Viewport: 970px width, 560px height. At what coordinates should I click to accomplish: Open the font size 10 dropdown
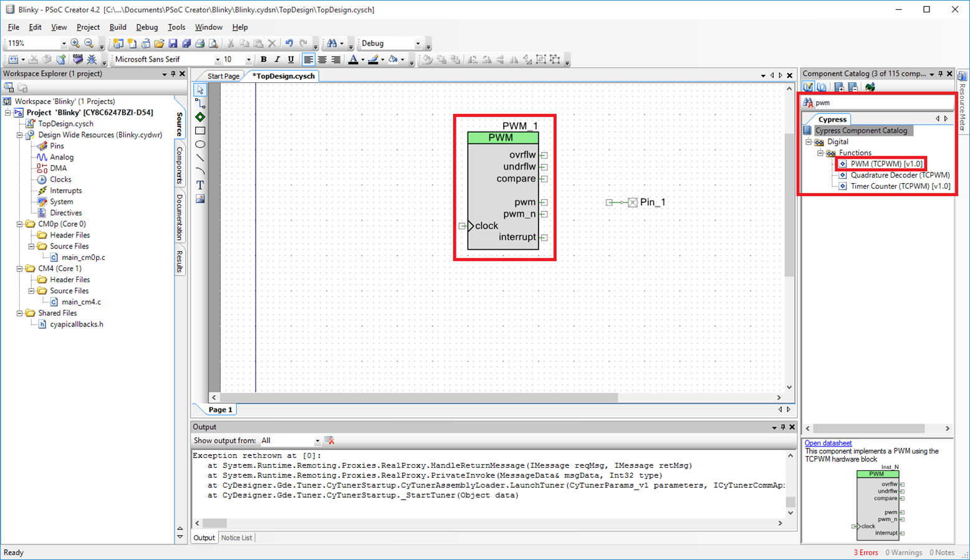click(249, 60)
